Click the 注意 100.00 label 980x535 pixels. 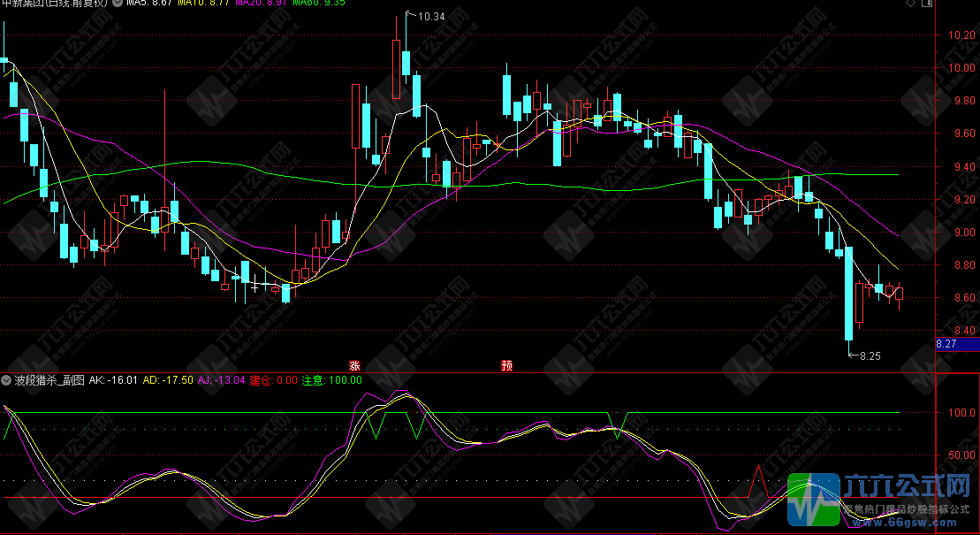(332, 380)
